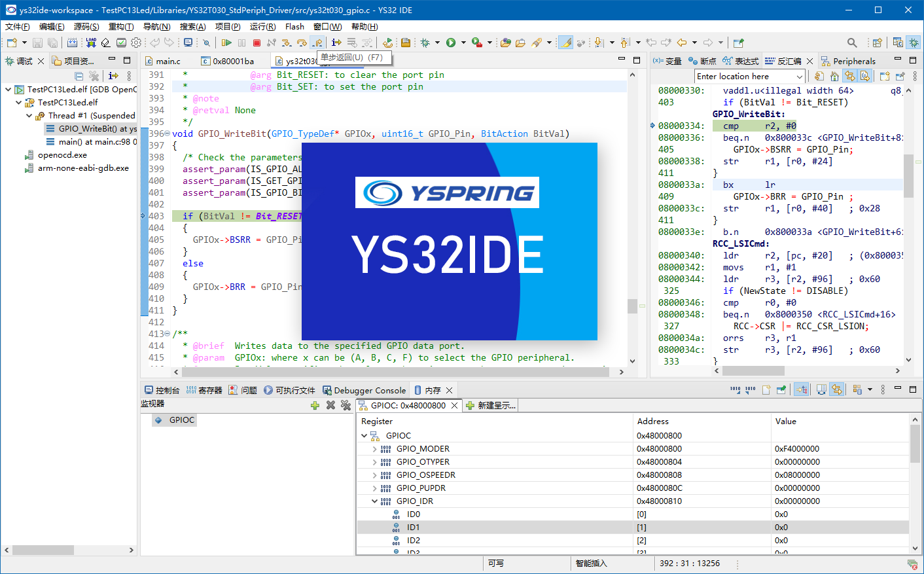Click the Verify program toolbar icon
The width and height of the screenshot is (924, 574).
[121, 43]
